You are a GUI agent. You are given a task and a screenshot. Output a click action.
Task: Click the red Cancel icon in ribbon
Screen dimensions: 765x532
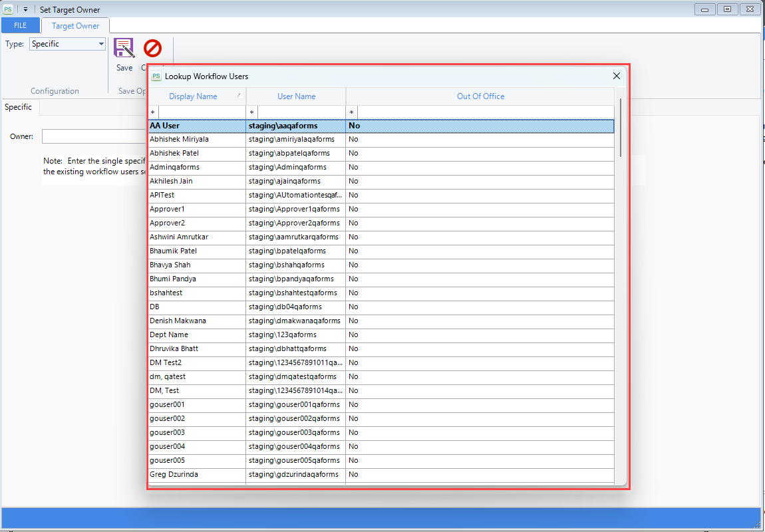tap(152, 49)
